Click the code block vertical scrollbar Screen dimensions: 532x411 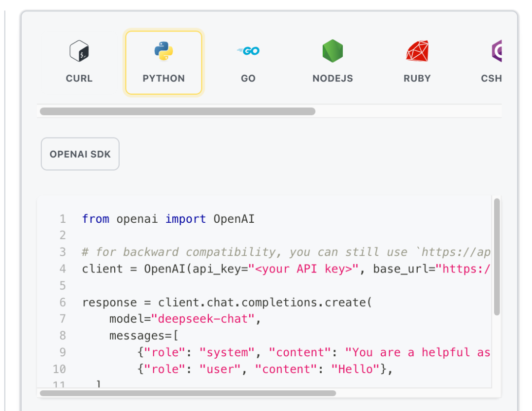pyautogui.click(x=497, y=256)
